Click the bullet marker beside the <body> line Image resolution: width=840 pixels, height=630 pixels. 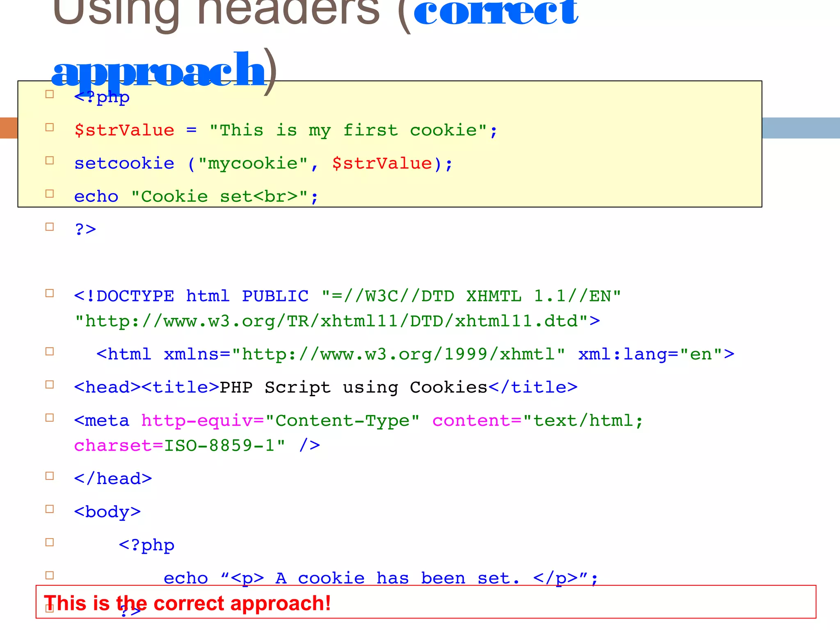tap(50, 509)
